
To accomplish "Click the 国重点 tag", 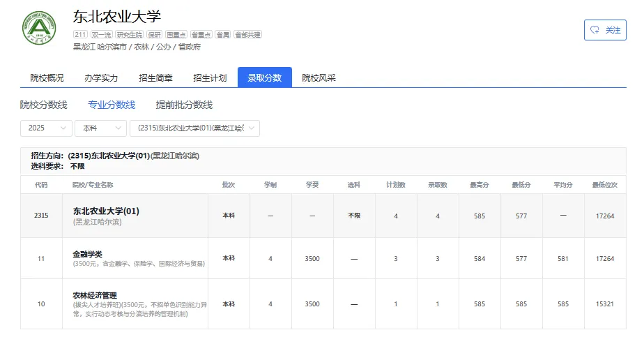I will pos(176,34).
